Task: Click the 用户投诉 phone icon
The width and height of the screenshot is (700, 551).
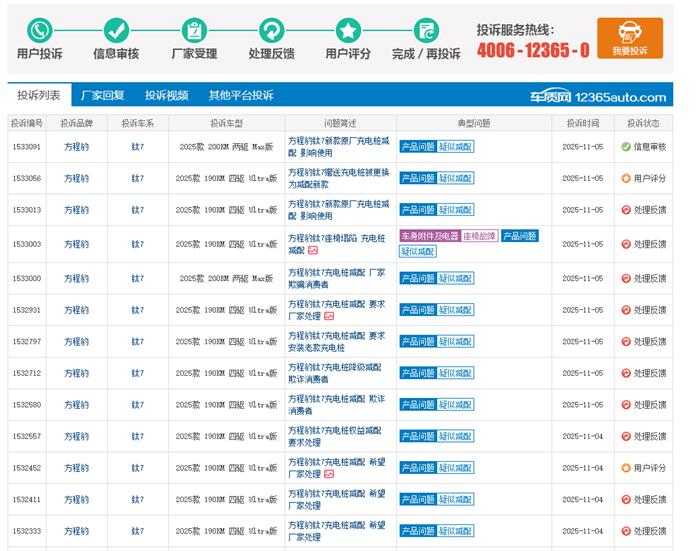Action: [x=40, y=30]
